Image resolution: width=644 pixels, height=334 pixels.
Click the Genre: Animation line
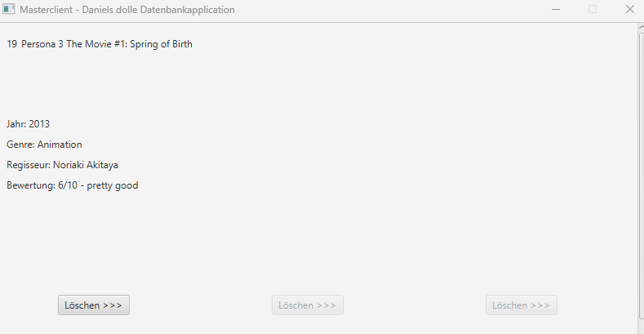coord(44,145)
